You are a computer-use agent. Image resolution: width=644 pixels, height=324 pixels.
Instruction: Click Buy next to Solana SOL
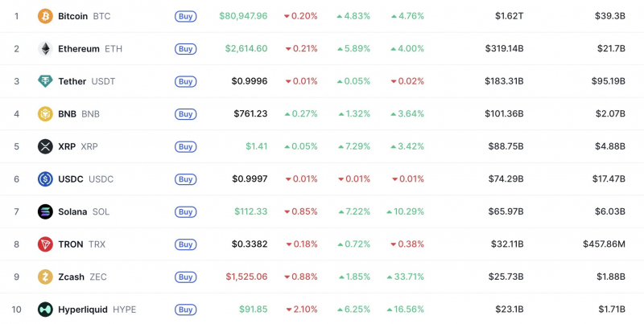(186, 211)
